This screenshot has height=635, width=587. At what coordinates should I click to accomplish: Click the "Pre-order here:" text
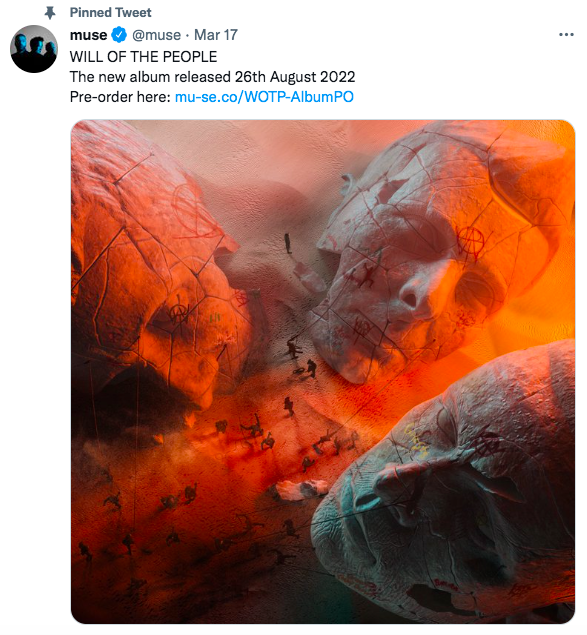pyautogui.click(x=120, y=97)
